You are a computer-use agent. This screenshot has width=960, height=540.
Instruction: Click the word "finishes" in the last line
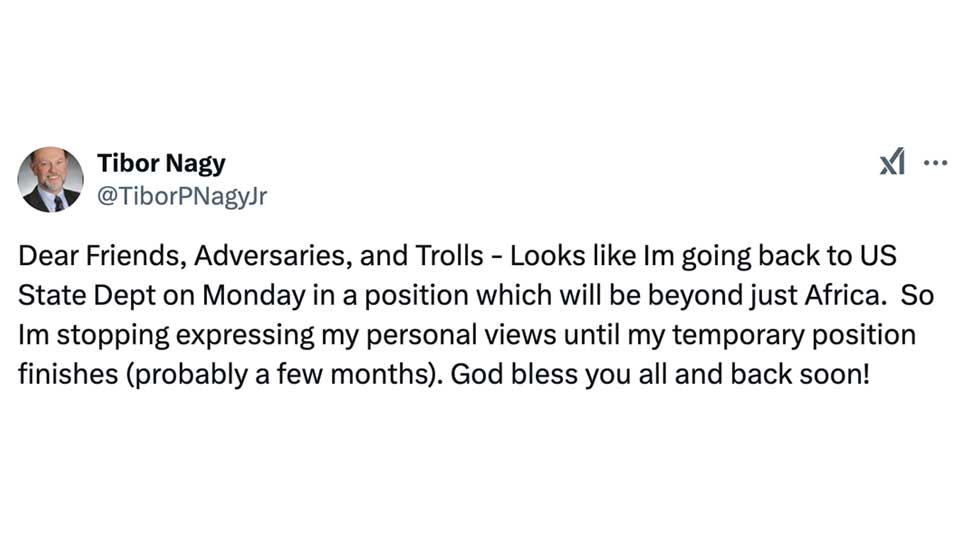click(66, 375)
